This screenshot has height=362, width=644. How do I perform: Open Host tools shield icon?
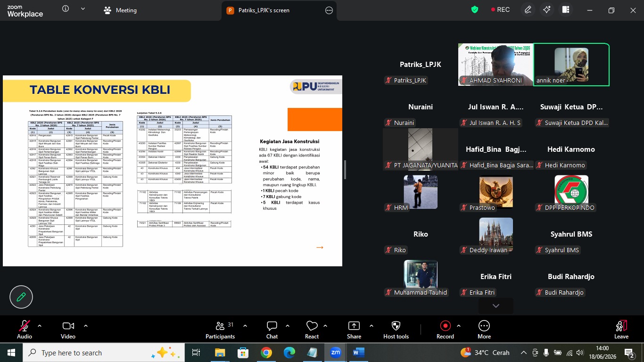tap(396, 326)
